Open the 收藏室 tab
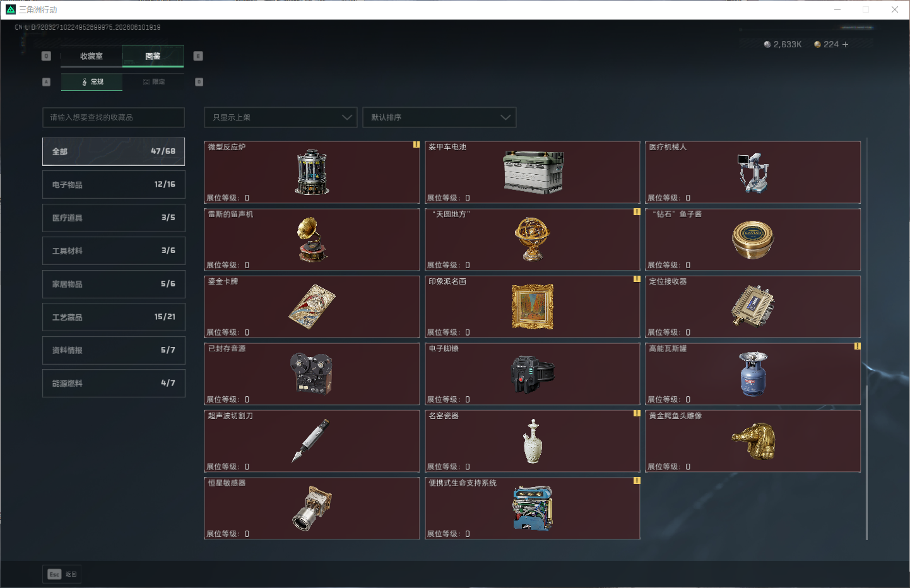This screenshot has height=588, width=910. 92,56
